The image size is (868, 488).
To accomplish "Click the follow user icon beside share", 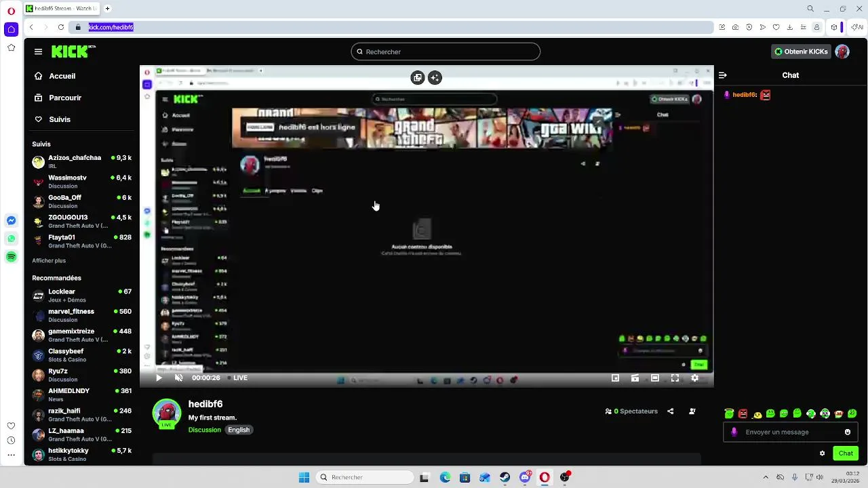I will 692,411.
